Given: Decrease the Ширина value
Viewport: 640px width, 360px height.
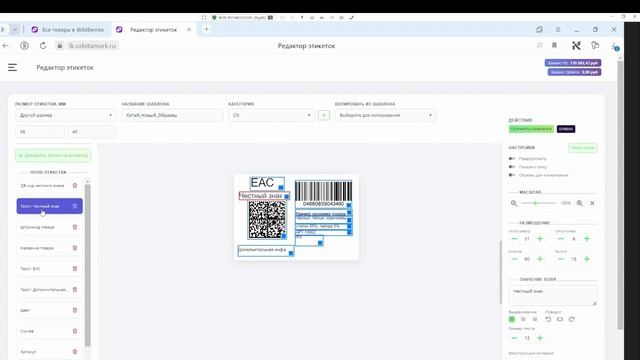Looking at the screenshot, I should 514,259.
